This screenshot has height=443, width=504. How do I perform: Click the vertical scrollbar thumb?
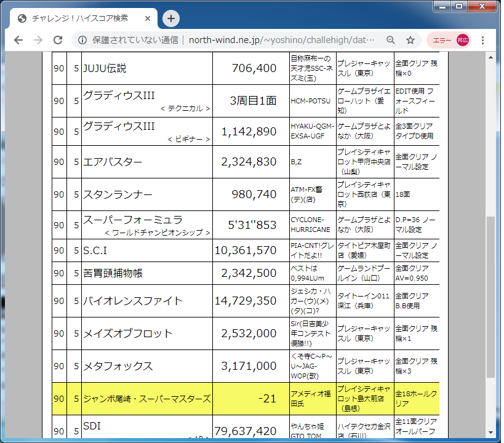[490, 297]
